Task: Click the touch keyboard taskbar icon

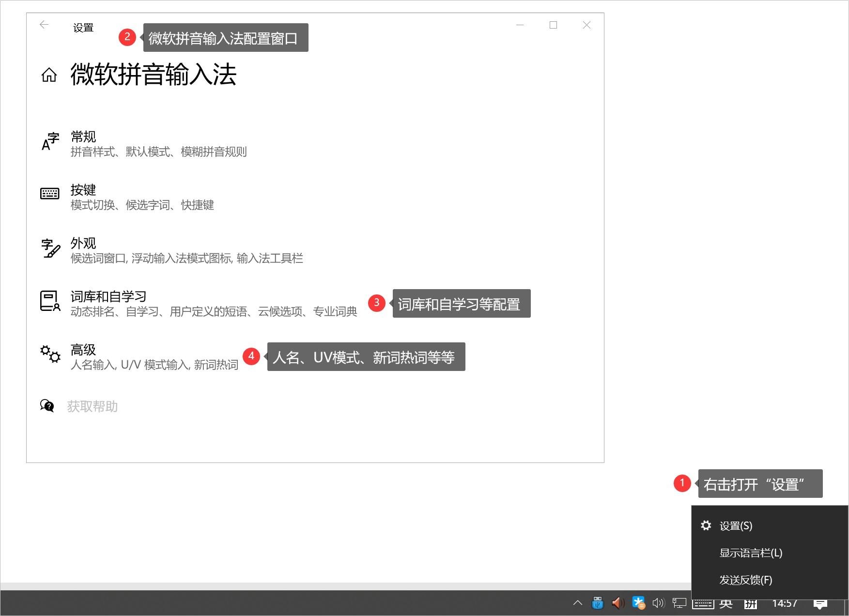Action: pyautogui.click(x=703, y=603)
